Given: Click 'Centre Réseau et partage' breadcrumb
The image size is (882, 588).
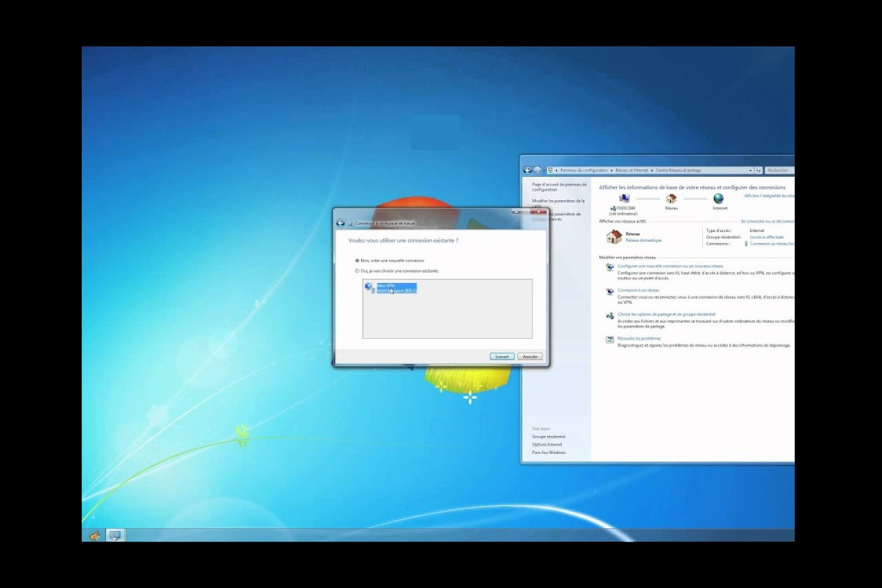Looking at the screenshot, I should coord(678,170).
